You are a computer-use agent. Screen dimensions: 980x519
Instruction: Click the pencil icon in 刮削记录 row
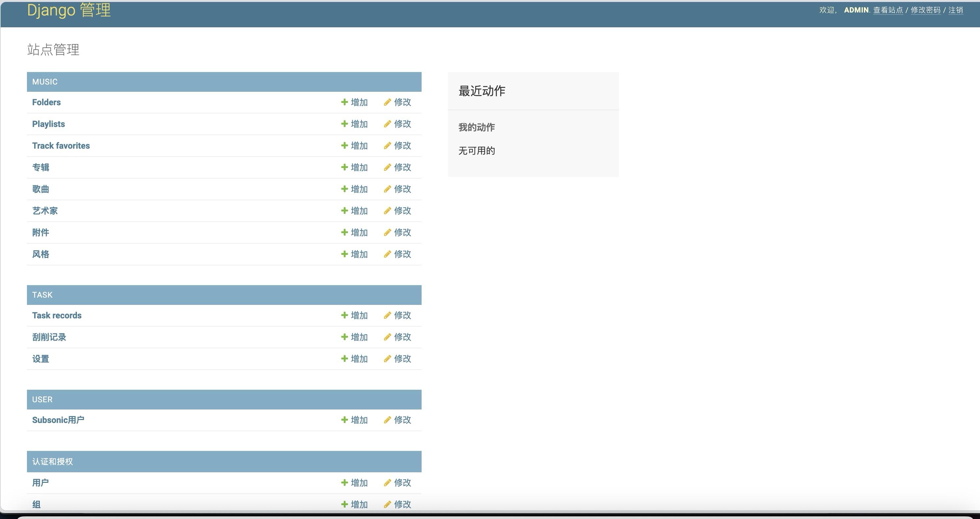pyautogui.click(x=387, y=337)
